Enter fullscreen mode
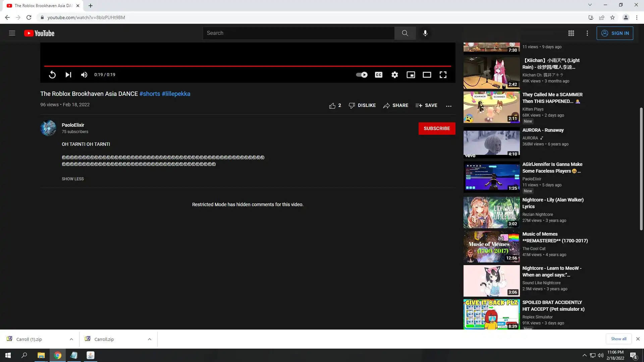Image resolution: width=644 pixels, height=362 pixels. click(x=443, y=75)
